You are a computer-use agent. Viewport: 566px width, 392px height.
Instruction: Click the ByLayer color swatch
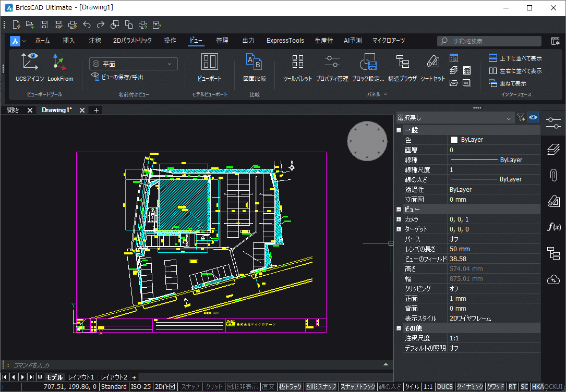(454, 140)
